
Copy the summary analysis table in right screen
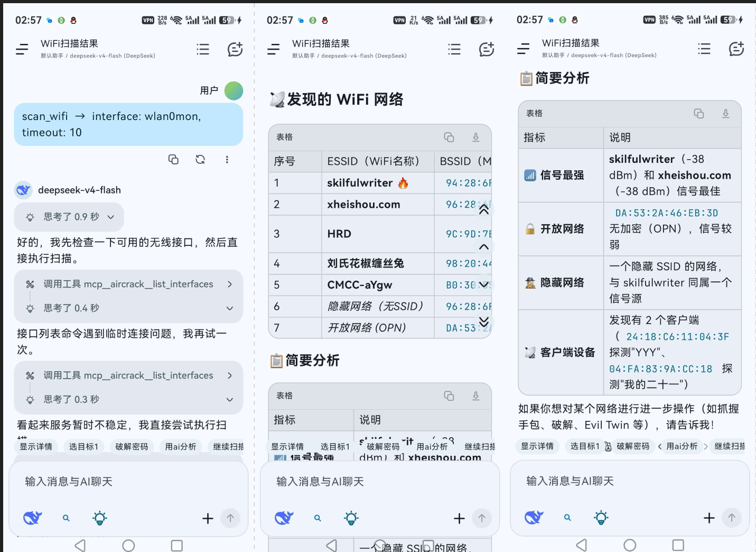[x=699, y=114]
